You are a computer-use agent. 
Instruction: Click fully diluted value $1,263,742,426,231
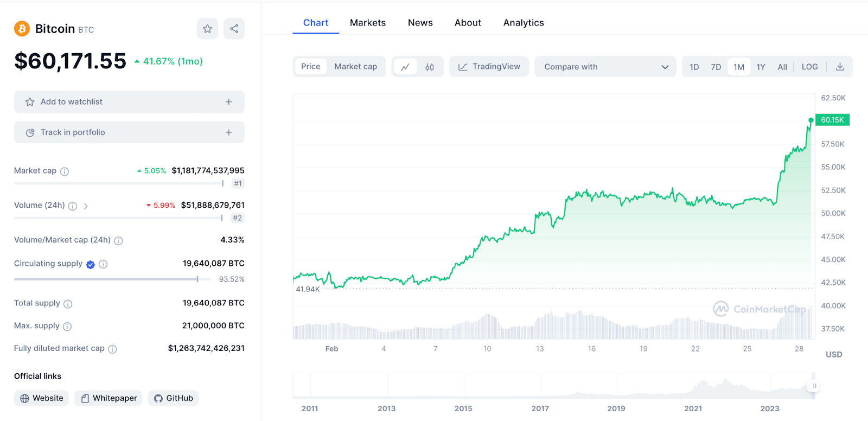(x=206, y=348)
